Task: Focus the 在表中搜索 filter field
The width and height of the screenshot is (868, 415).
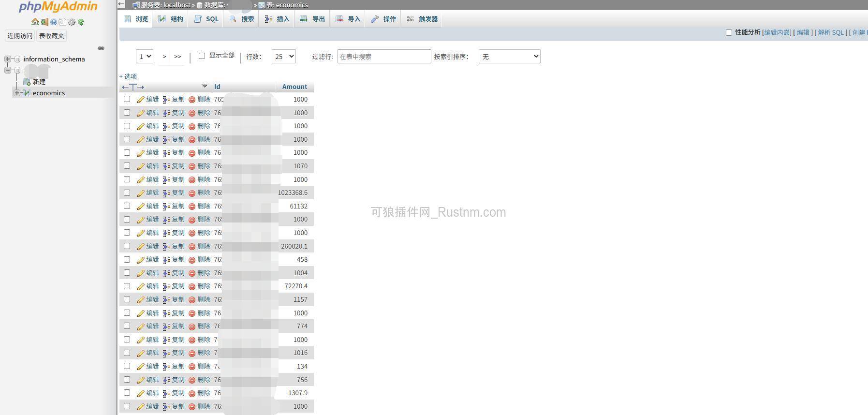Action: pyautogui.click(x=384, y=57)
